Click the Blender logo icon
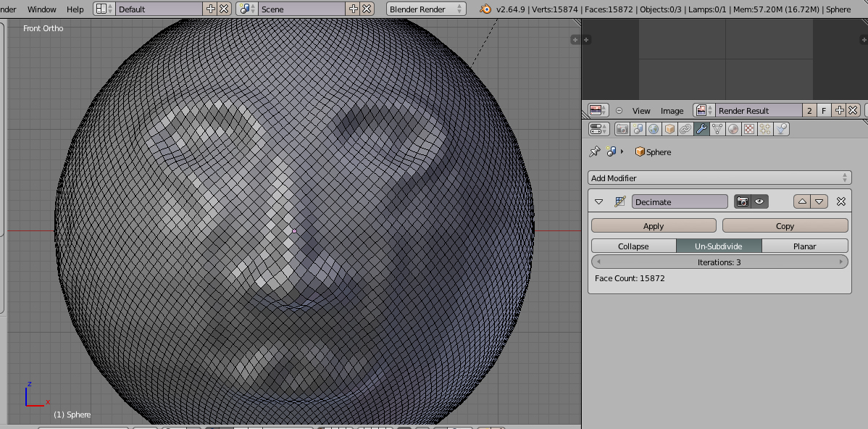The height and width of the screenshot is (429, 868). tap(485, 9)
